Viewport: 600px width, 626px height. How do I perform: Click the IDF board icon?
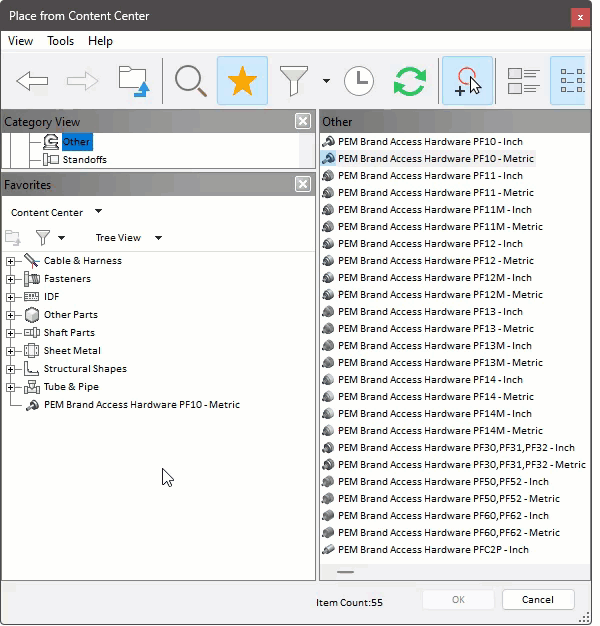click(32, 297)
